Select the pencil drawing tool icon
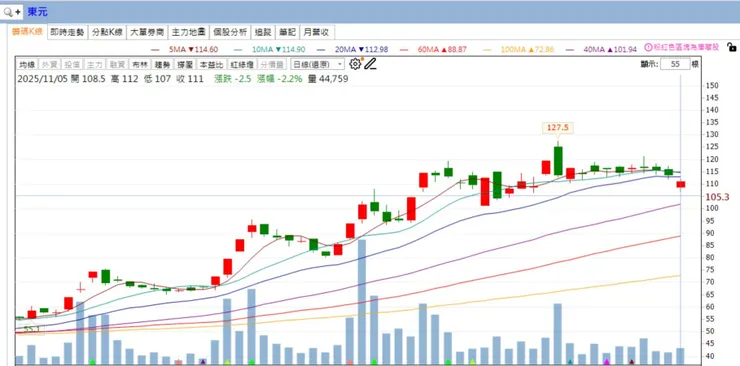This screenshot has width=740, height=366. [370, 64]
